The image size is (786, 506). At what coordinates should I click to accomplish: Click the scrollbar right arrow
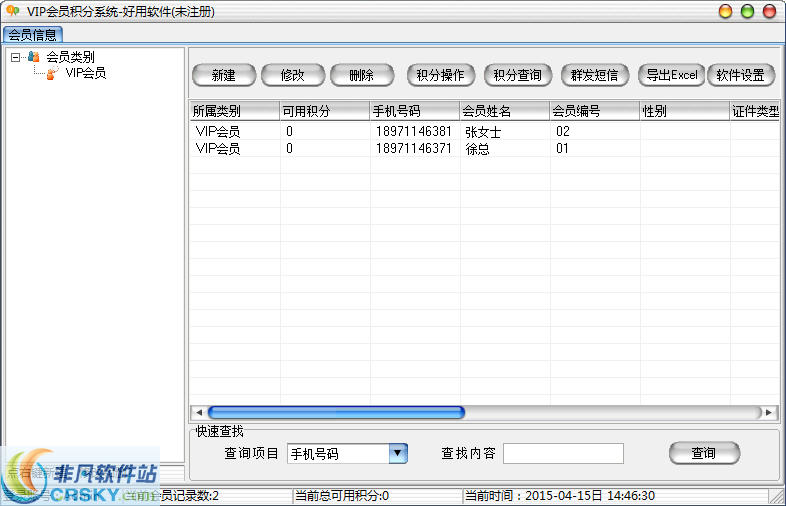[x=769, y=413]
